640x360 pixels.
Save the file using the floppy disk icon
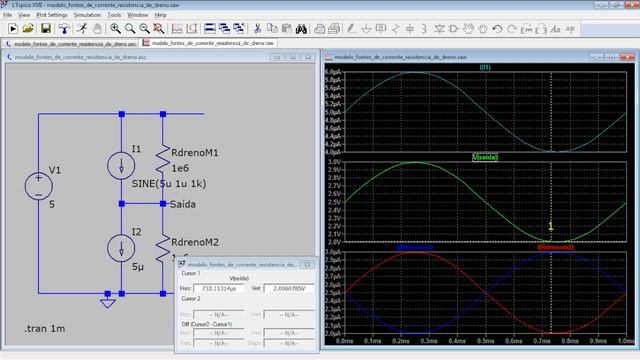(46, 29)
